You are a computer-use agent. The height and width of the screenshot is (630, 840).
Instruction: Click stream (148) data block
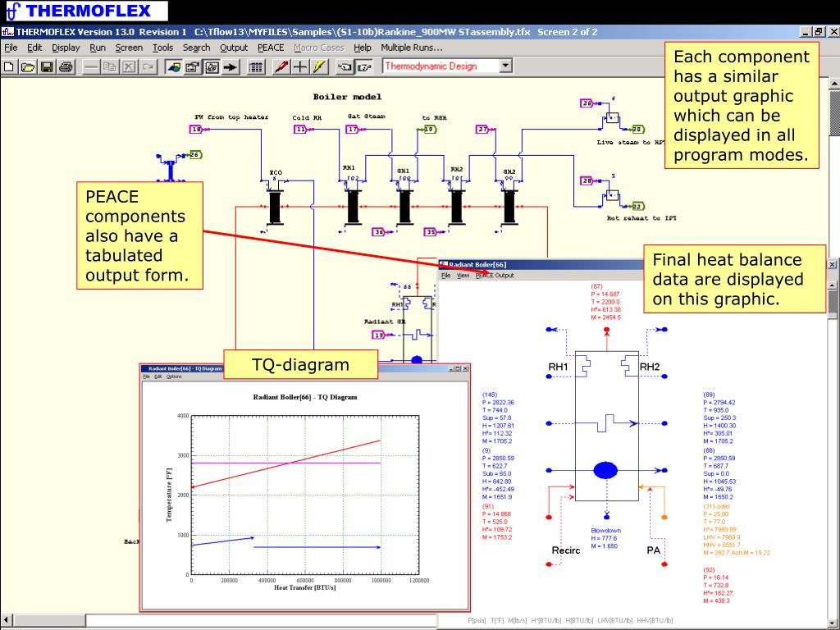pos(498,418)
